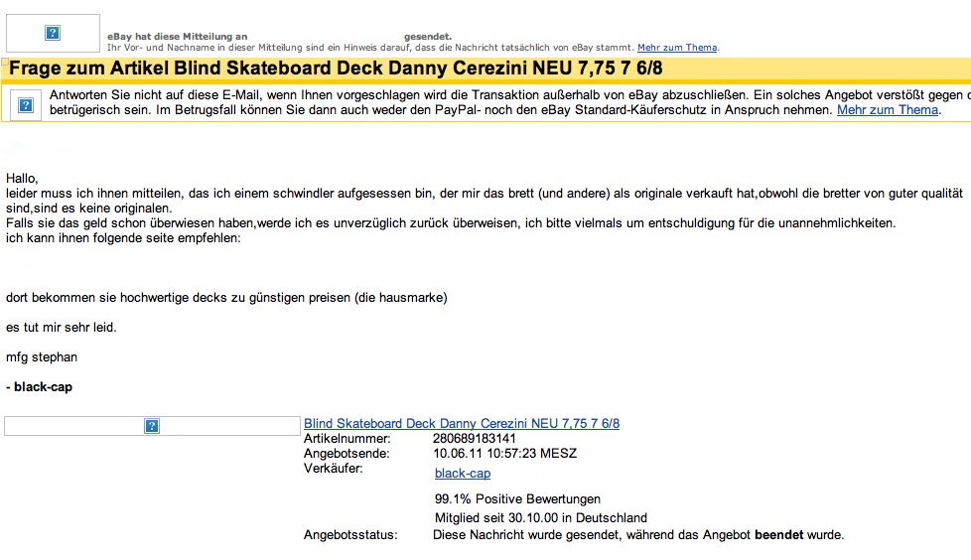Image resolution: width=971 pixels, height=560 pixels.
Task: Click the "Verkäufer:" label
Action: [x=333, y=468]
